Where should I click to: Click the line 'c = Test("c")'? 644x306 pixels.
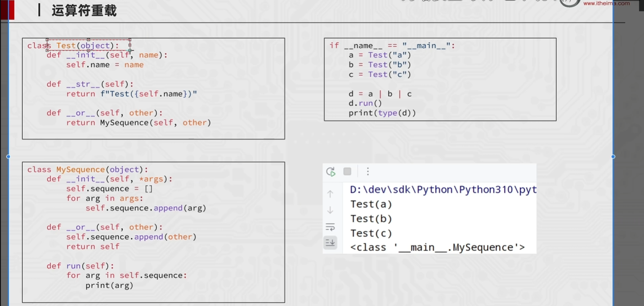pyautogui.click(x=380, y=74)
